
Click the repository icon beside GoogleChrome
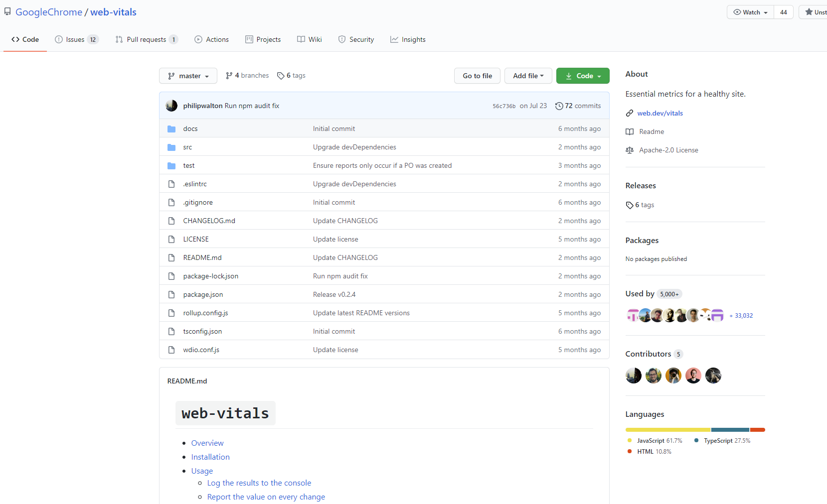(x=7, y=12)
